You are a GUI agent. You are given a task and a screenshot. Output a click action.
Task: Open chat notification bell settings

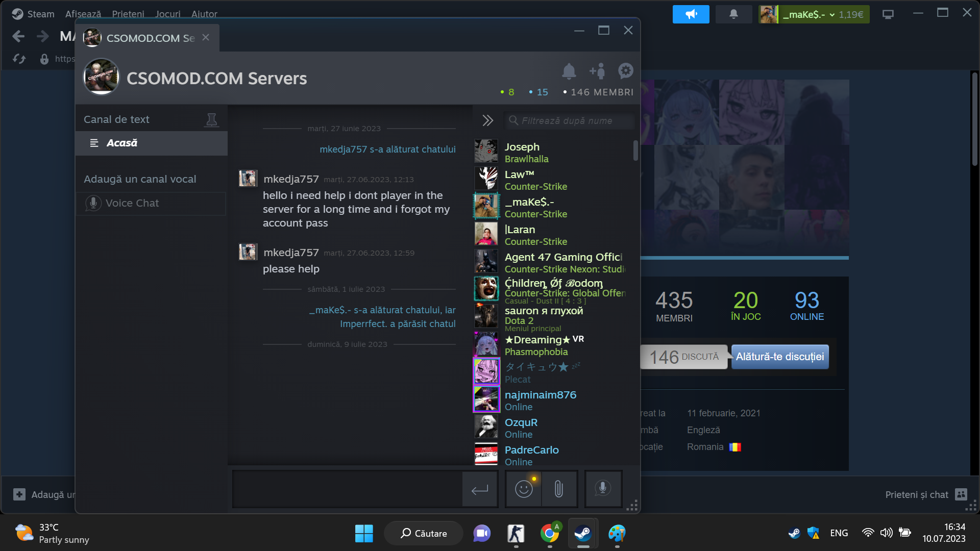[x=569, y=71]
